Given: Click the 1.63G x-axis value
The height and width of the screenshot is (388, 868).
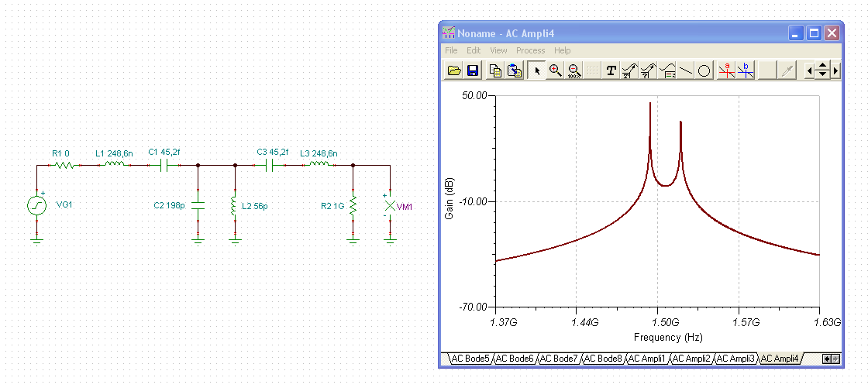Looking at the screenshot, I should (x=828, y=323).
